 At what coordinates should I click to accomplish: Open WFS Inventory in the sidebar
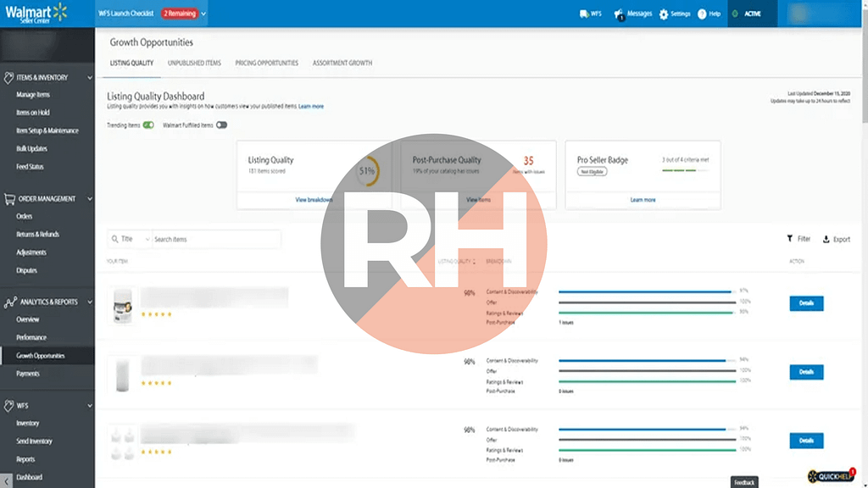[28, 424]
